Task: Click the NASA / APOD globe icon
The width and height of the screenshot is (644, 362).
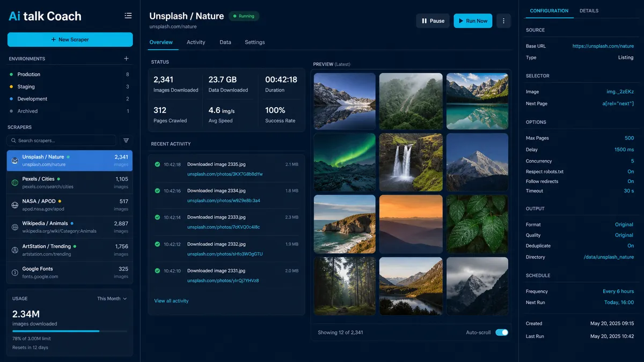Action: 15,205
